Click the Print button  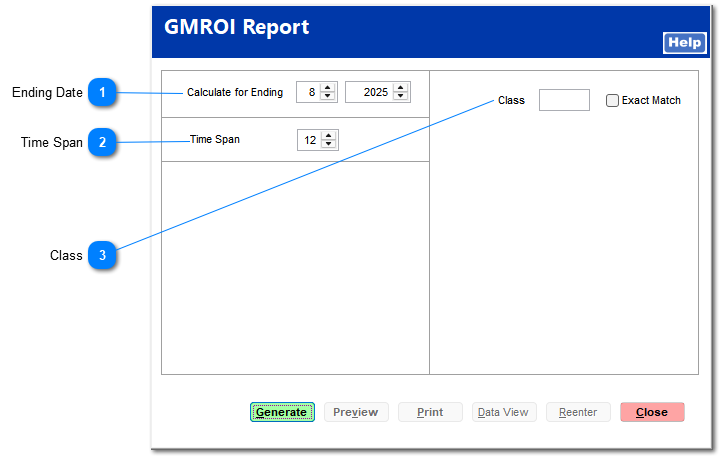(430, 412)
